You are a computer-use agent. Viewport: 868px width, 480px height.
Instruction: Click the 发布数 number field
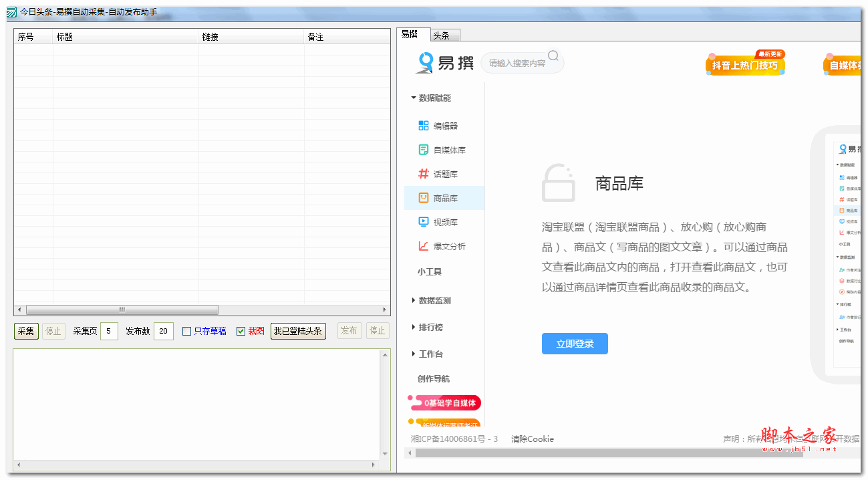pos(164,331)
